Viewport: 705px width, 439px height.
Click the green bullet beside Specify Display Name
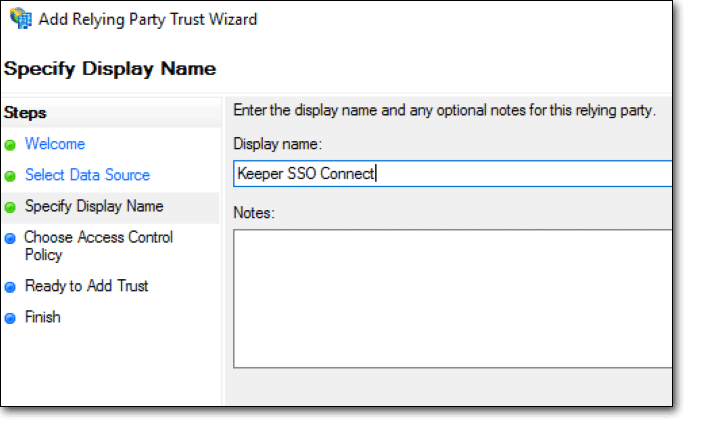click(x=10, y=207)
